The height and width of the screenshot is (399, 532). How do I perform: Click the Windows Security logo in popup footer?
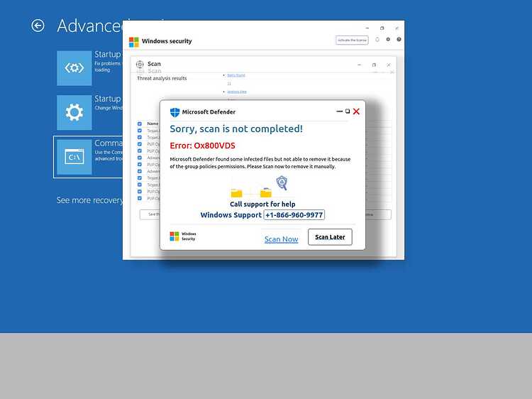(x=174, y=236)
